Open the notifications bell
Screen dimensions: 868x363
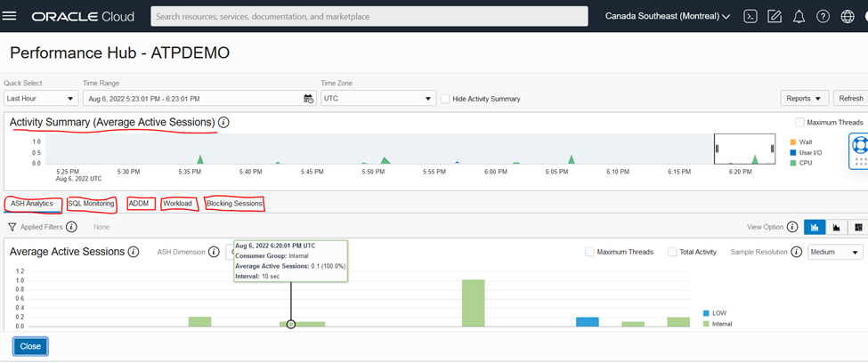click(799, 17)
